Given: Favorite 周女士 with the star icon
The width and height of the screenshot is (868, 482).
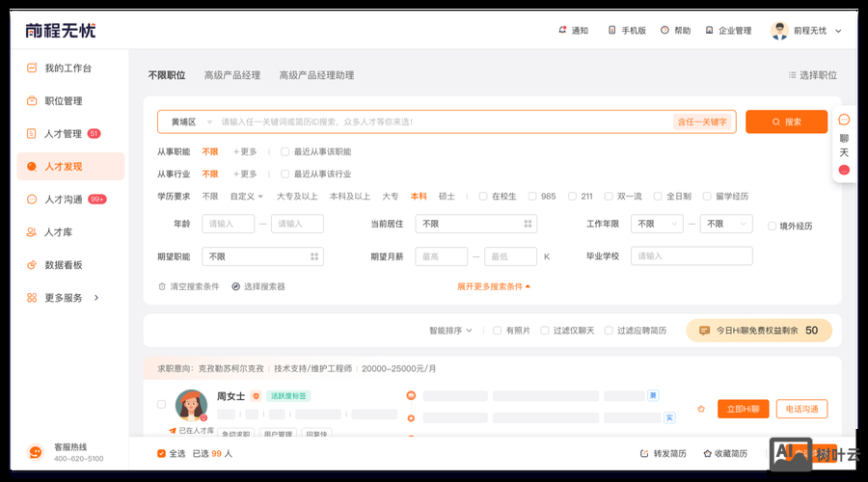Looking at the screenshot, I should pos(701,409).
